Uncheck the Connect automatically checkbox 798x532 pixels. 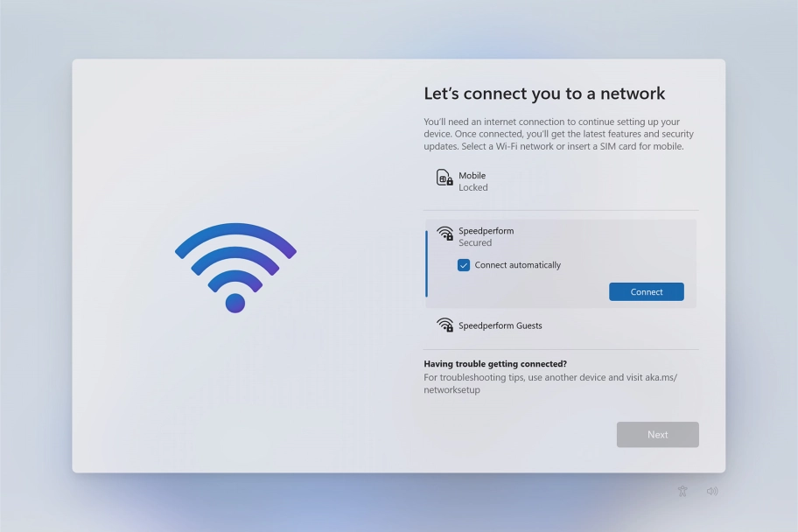(464, 265)
